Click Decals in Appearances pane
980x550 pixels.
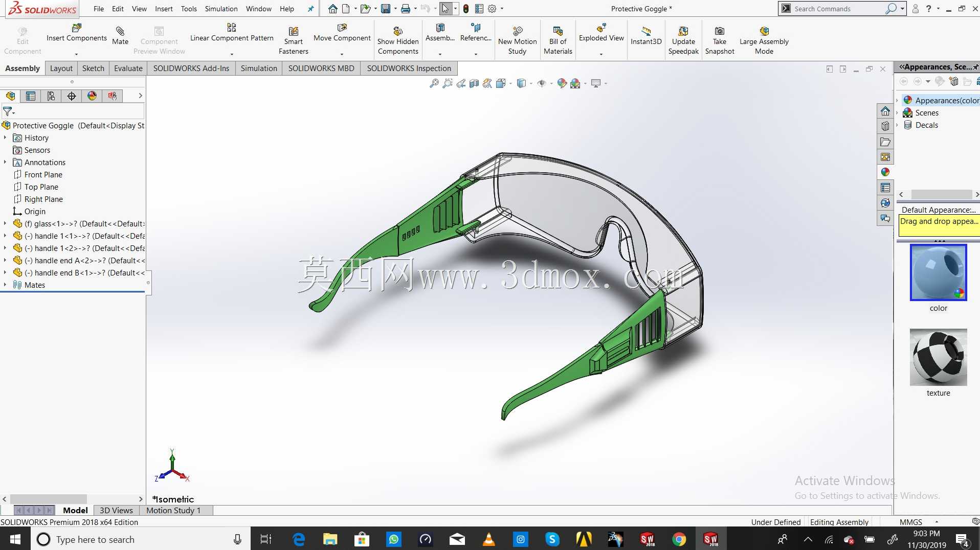(926, 125)
